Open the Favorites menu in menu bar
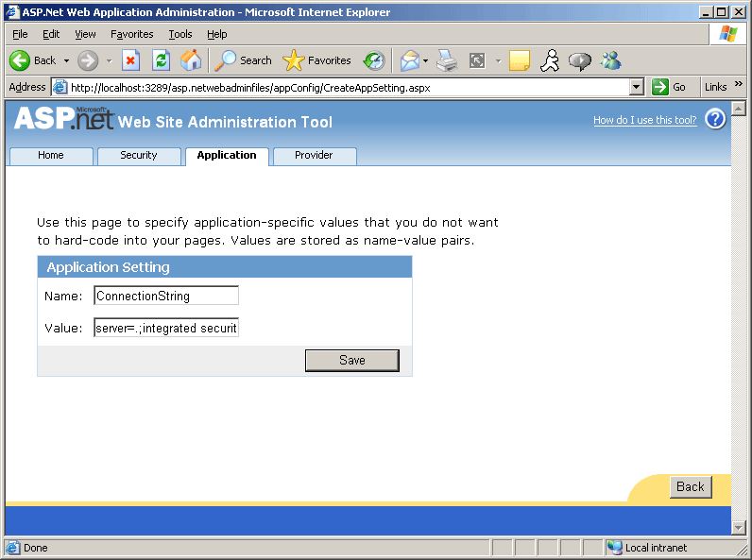752x560 pixels. coord(131,34)
